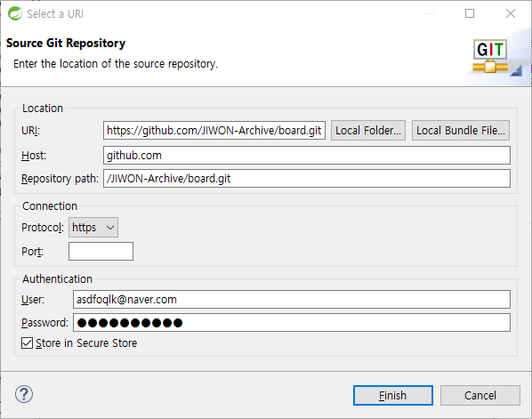Maximize the Select a URI dialog
Screen dimensions: 532x419
tap(470, 13)
